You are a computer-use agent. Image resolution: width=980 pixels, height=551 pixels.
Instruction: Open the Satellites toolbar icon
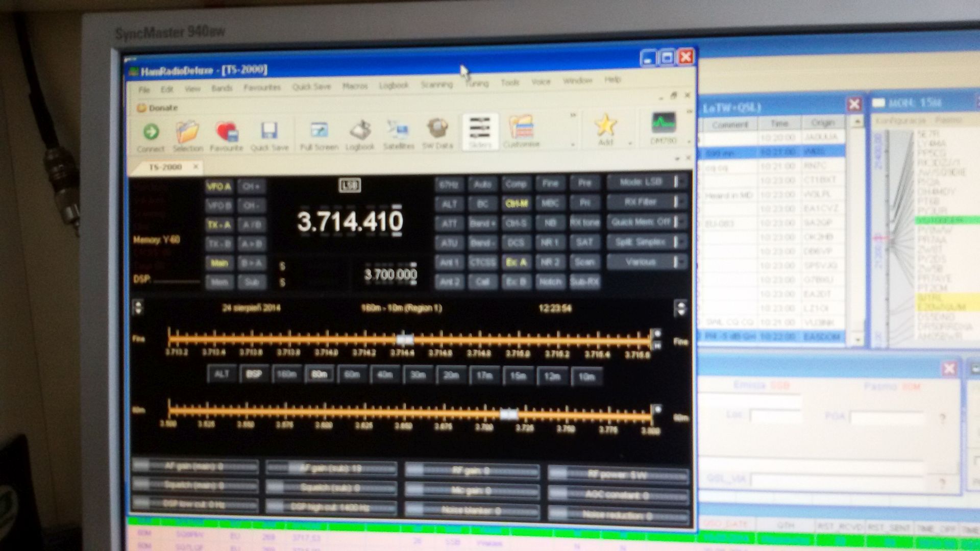(x=398, y=130)
